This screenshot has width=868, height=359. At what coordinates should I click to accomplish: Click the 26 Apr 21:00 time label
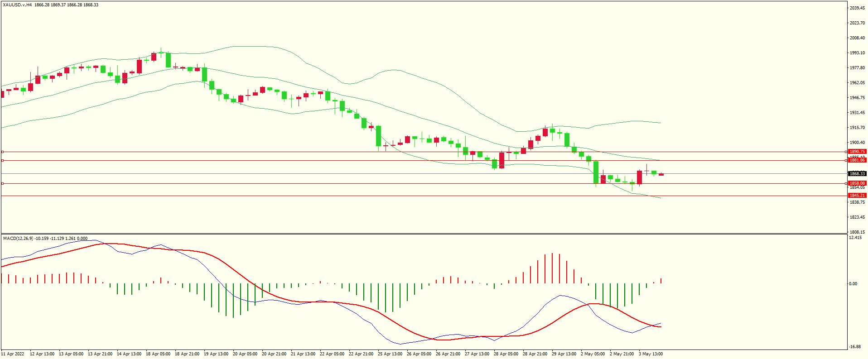coord(448,354)
